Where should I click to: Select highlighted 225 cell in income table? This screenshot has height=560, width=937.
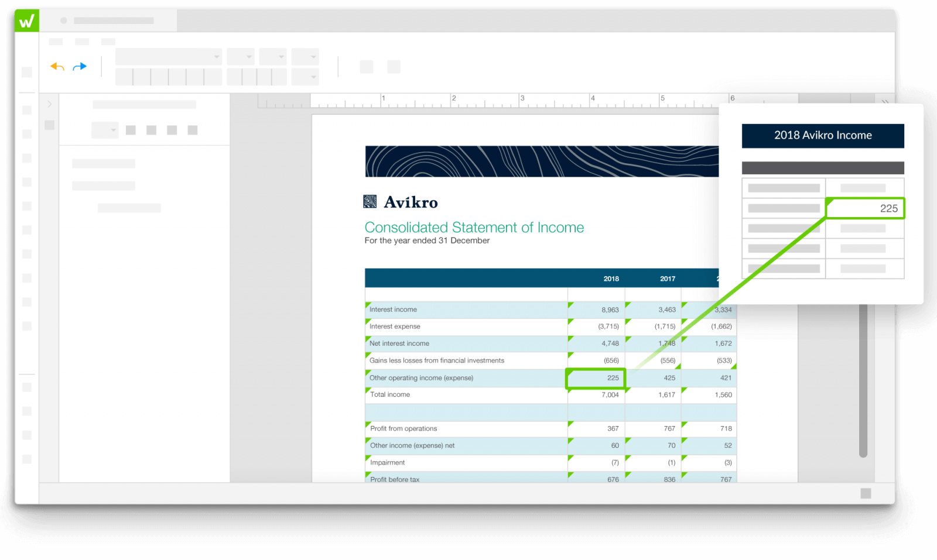pos(596,378)
